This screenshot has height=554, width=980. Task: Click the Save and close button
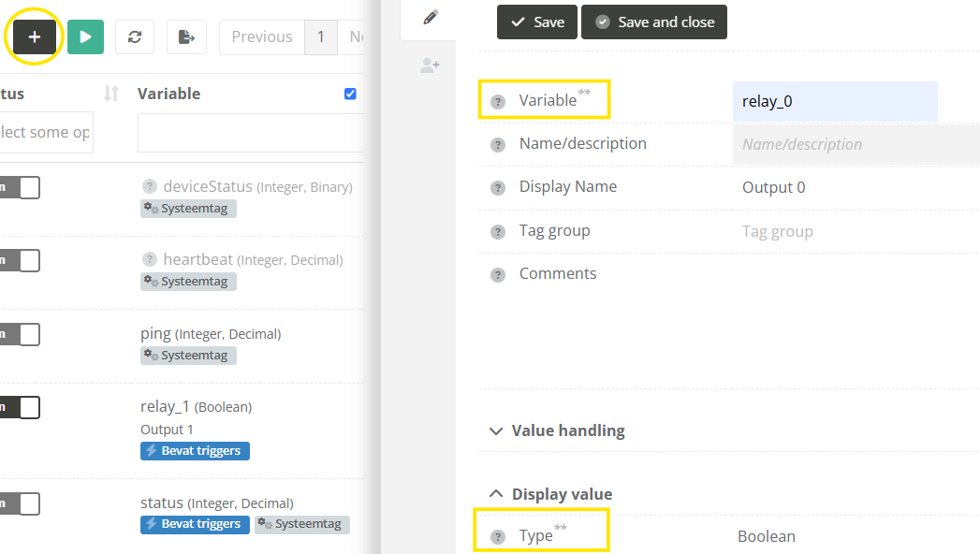coord(654,22)
